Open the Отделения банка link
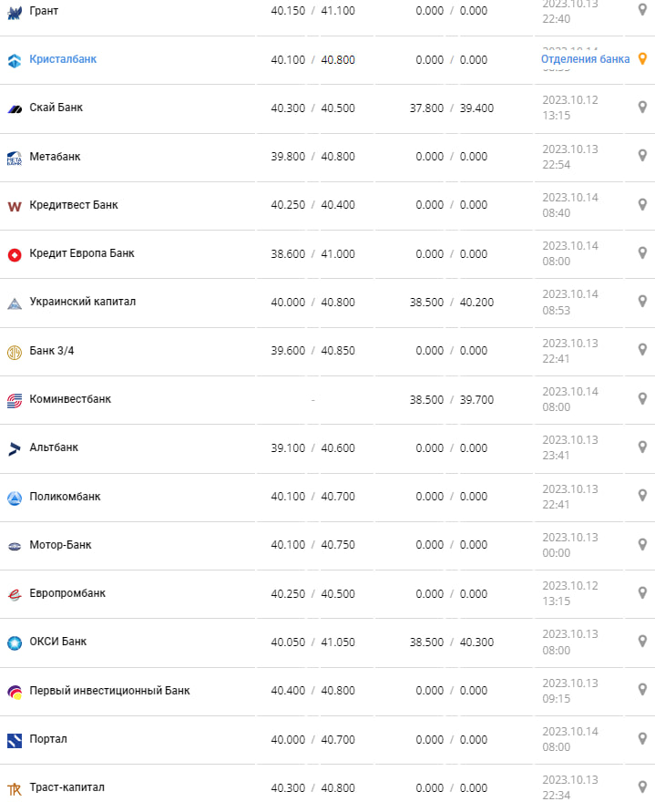This screenshot has height=812, width=655. pyautogui.click(x=585, y=59)
